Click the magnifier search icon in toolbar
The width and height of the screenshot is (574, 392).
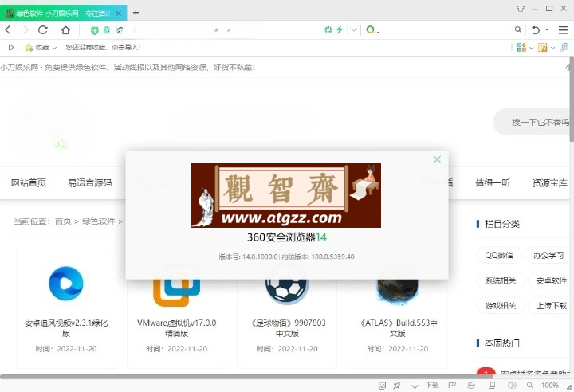517,29
